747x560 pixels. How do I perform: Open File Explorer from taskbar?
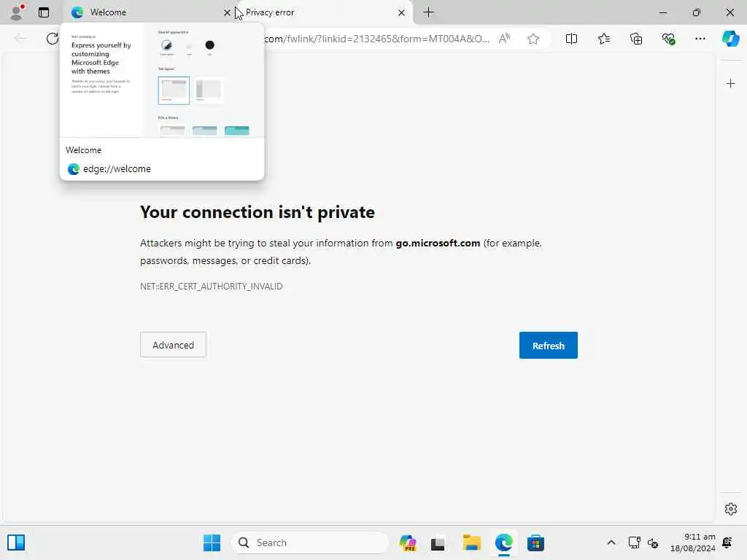click(x=472, y=542)
